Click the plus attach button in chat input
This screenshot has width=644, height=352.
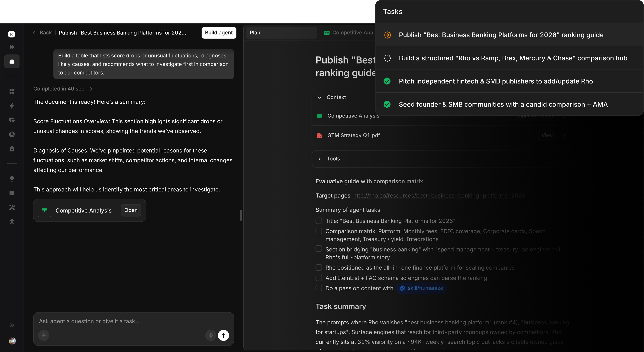[x=44, y=335]
